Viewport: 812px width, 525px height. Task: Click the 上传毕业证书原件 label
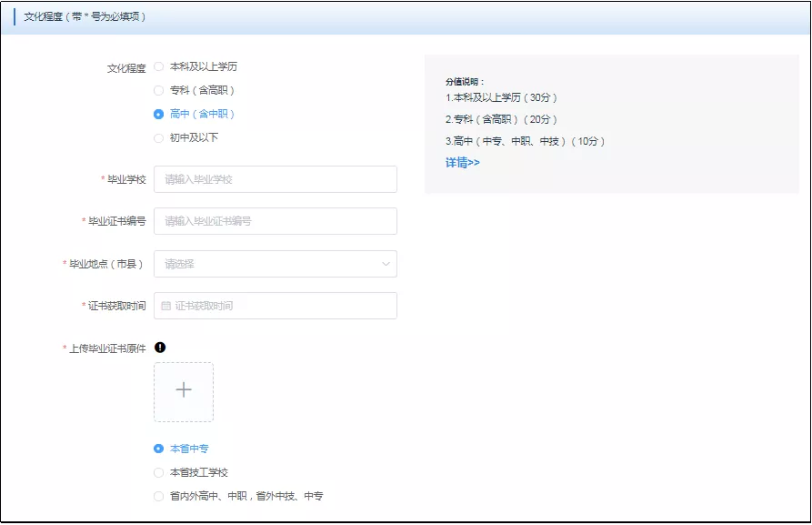click(x=107, y=348)
